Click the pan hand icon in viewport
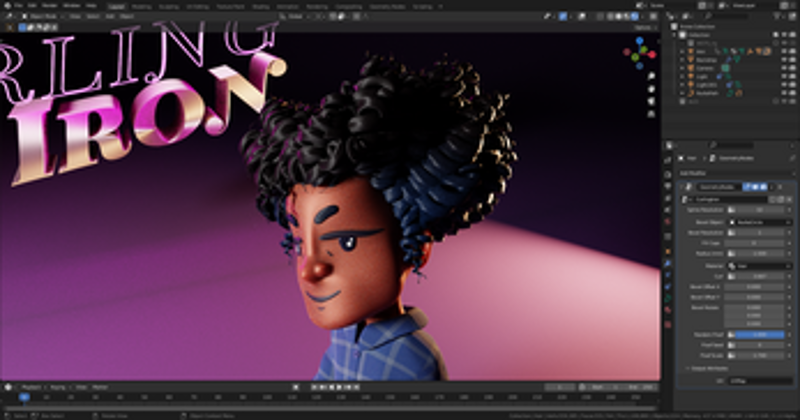 point(651,89)
